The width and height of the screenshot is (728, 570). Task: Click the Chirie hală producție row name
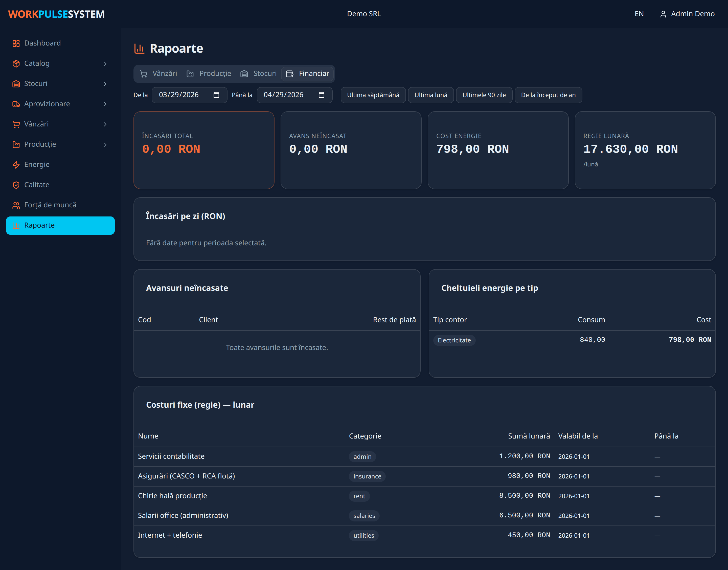(x=172, y=496)
